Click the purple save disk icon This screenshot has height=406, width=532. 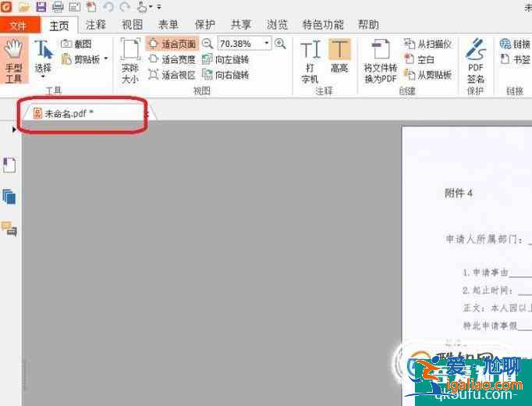[x=41, y=6]
